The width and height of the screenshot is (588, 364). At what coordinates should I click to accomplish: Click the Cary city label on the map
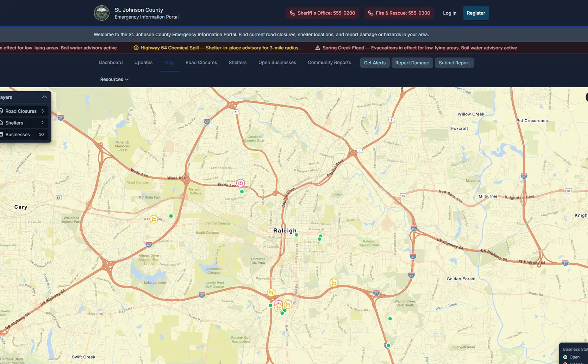click(x=21, y=207)
